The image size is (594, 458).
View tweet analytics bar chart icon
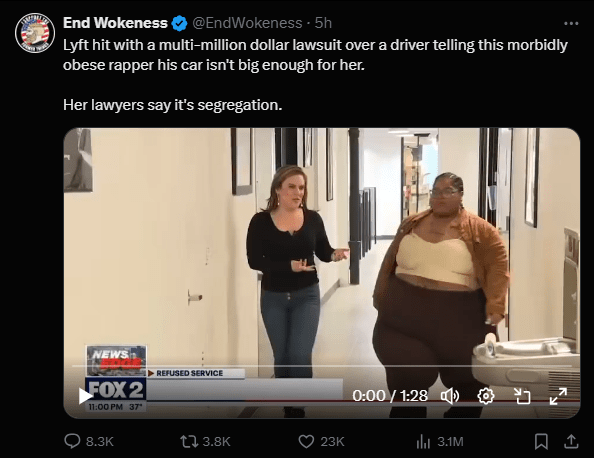(423, 441)
